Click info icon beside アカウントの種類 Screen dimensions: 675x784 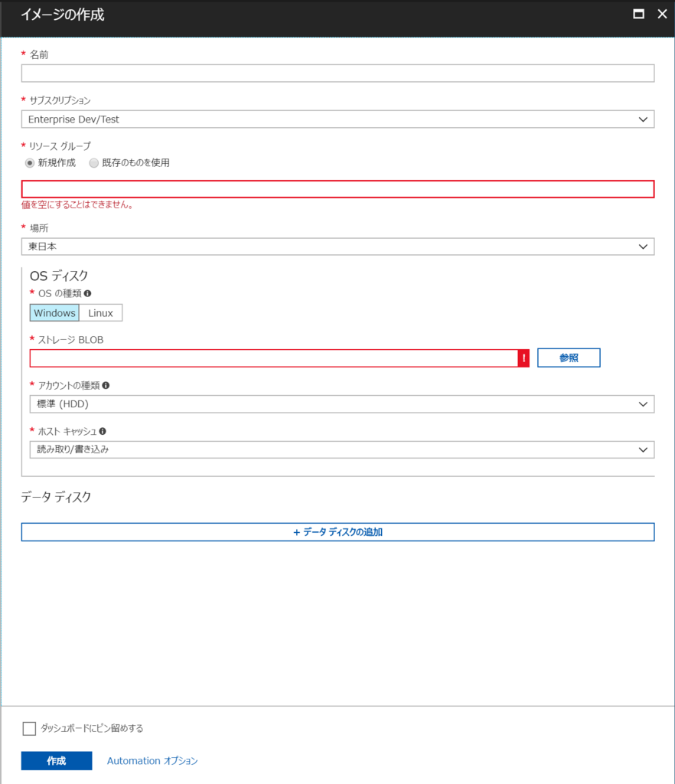point(106,386)
